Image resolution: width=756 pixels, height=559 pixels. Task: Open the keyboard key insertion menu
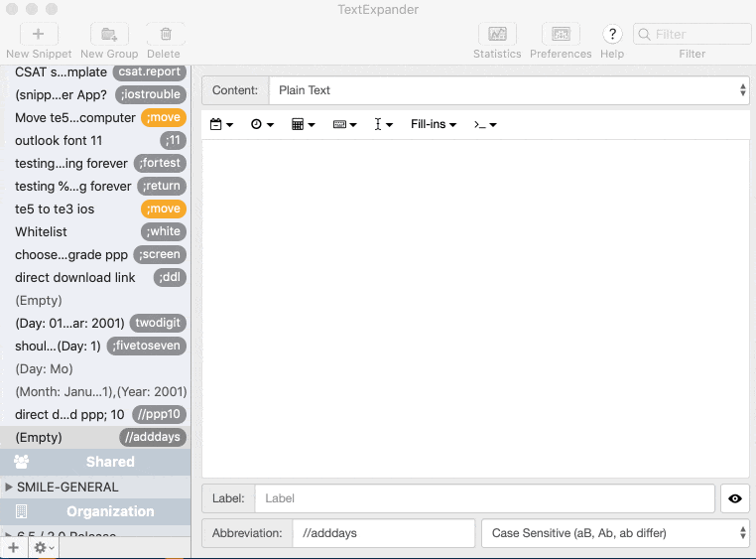point(344,124)
